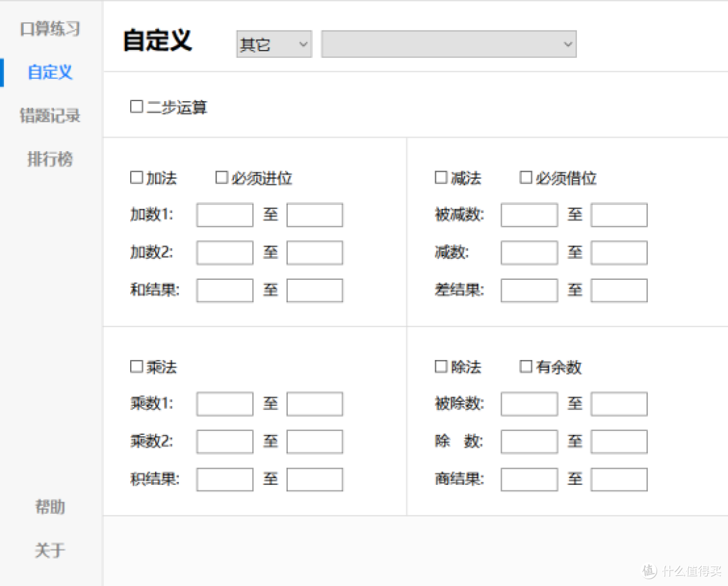The image size is (728, 586).
Task: Click the 乘数1 maximum value field
Action: pyautogui.click(x=315, y=404)
